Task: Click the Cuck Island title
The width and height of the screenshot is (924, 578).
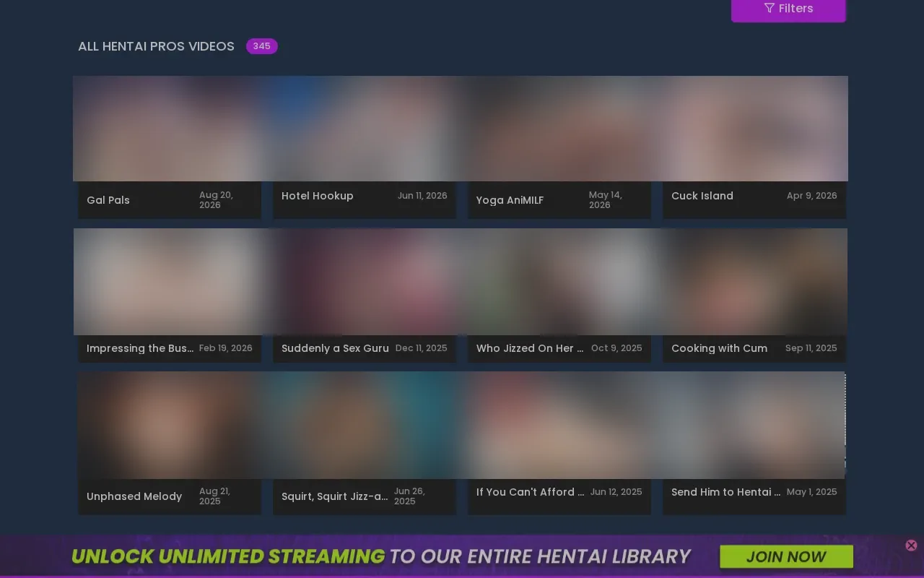Action: pos(702,196)
